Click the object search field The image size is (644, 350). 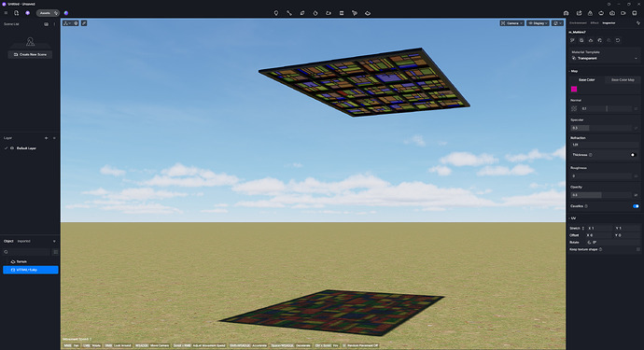(27, 252)
